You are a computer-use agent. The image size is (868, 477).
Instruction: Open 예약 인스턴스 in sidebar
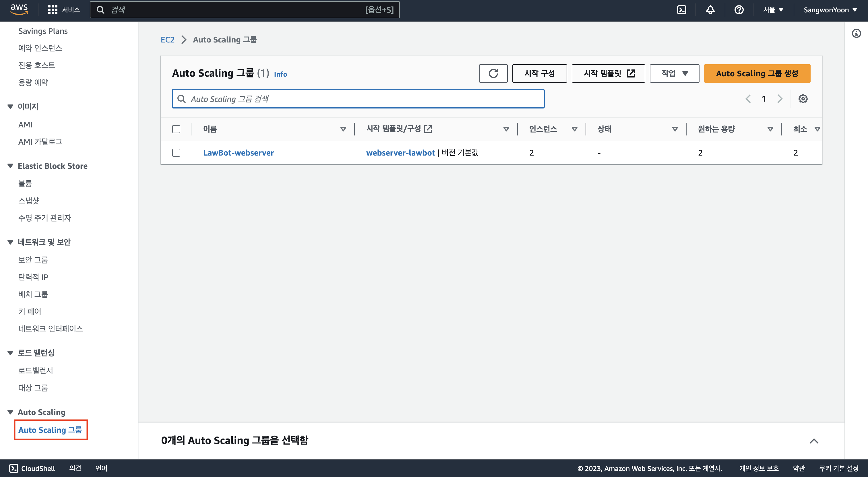(x=40, y=48)
